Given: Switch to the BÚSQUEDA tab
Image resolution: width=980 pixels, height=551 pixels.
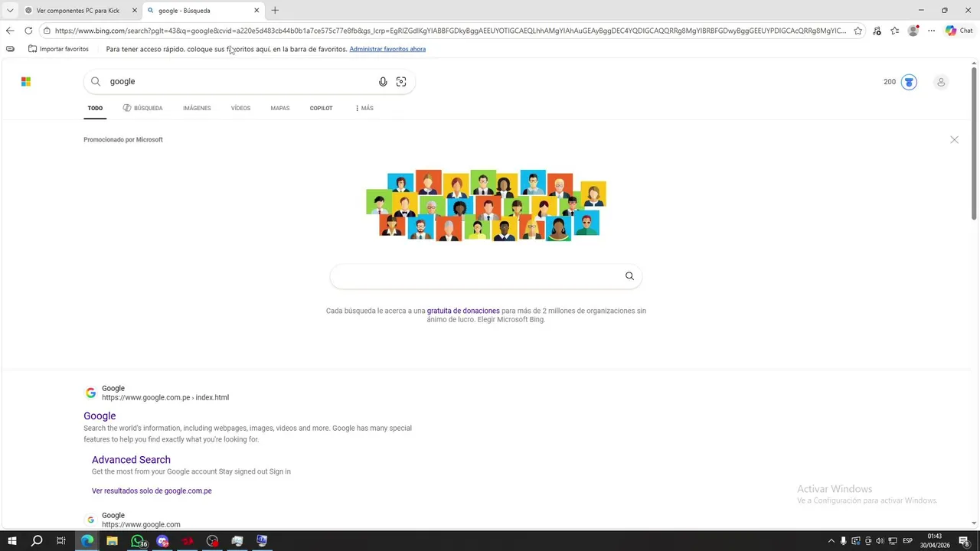Looking at the screenshot, I should [142, 109].
